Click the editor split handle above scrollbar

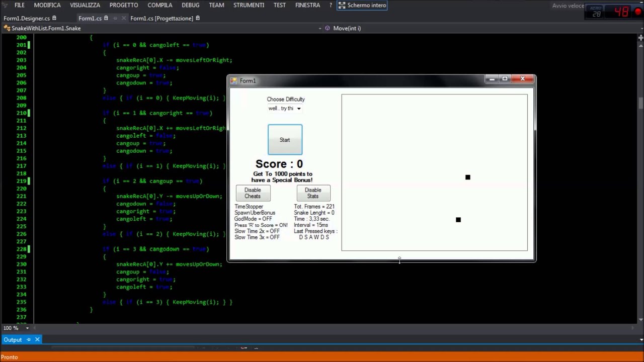tap(640, 38)
